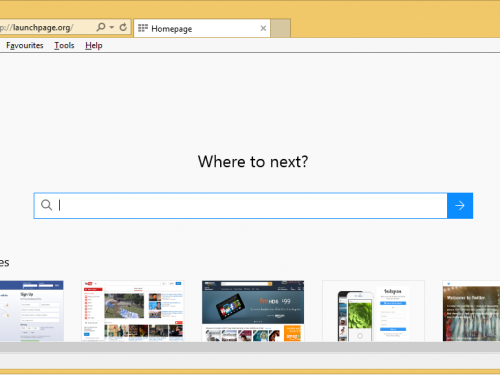This screenshot has height=375, width=500.
Task: Close the Homepage tab
Action: click(x=263, y=28)
